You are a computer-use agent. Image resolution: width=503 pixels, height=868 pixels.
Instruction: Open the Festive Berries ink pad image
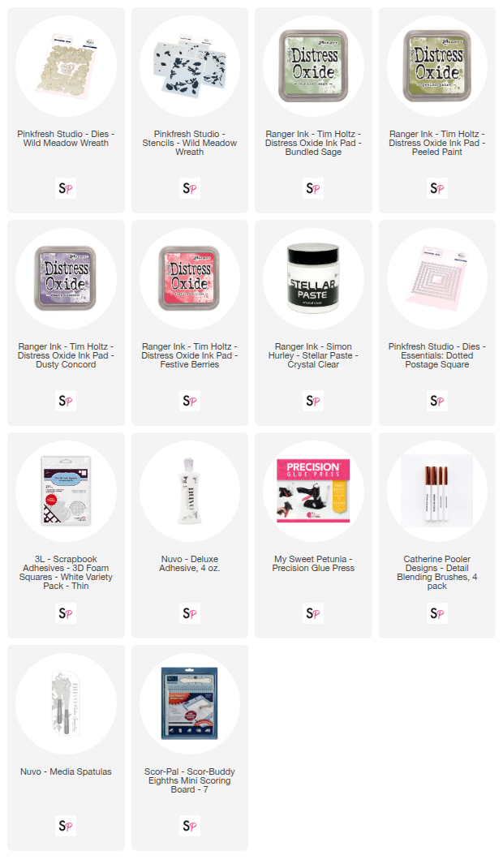coord(190,278)
